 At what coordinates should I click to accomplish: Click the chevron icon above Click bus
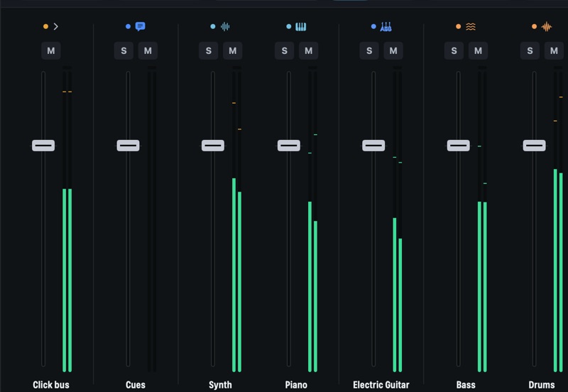click(56, 26)
